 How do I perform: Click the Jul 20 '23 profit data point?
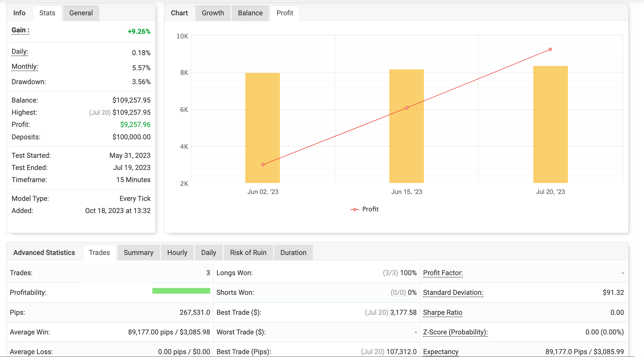tap(550, 49)
